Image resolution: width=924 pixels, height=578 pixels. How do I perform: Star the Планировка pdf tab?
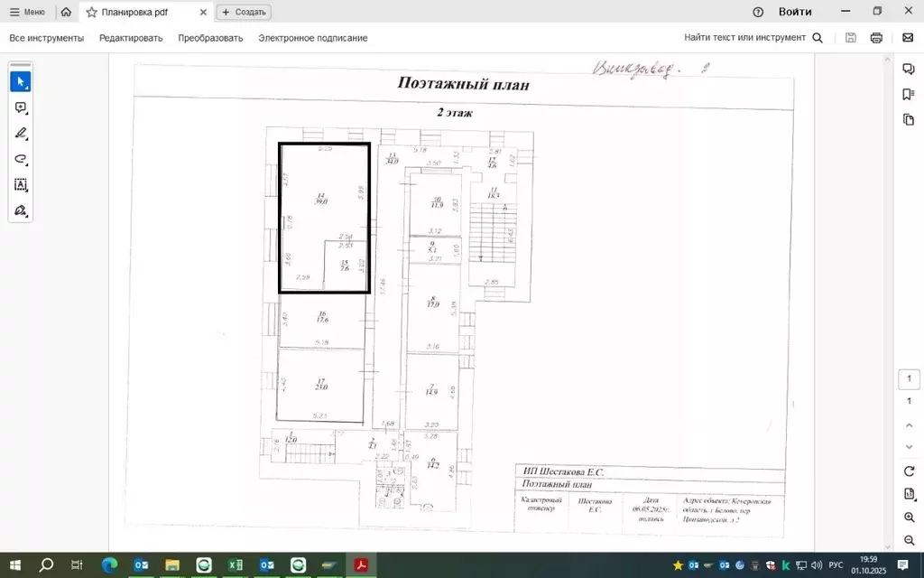91,12
